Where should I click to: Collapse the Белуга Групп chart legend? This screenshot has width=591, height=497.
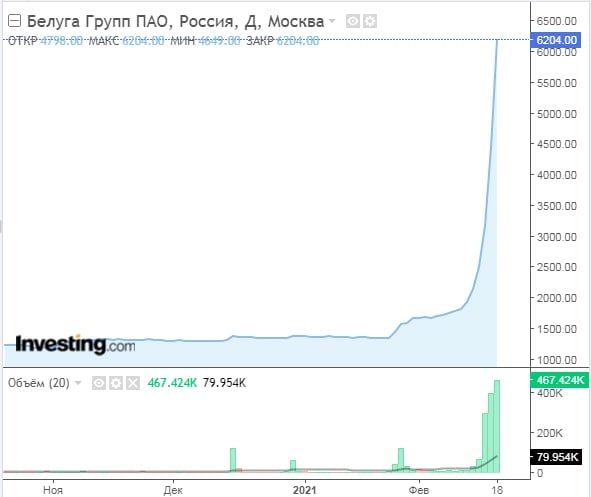point(14,21)
